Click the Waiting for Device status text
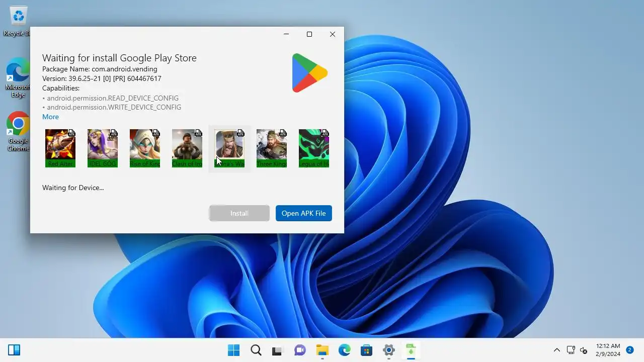Viewport: 644px width, 362px height. point(73,188)
